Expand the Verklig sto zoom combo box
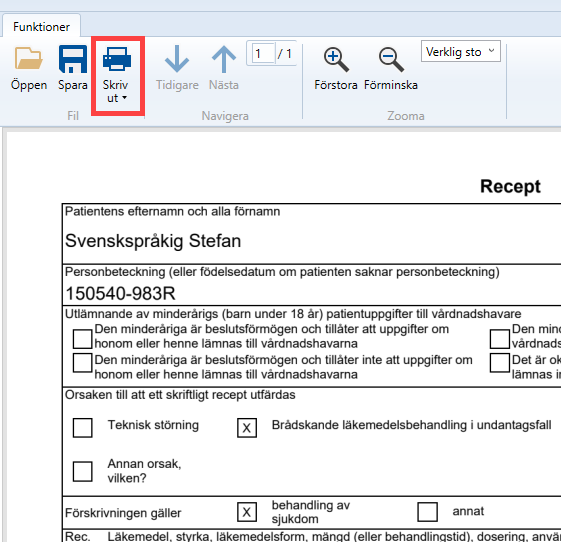 (460, 52)
